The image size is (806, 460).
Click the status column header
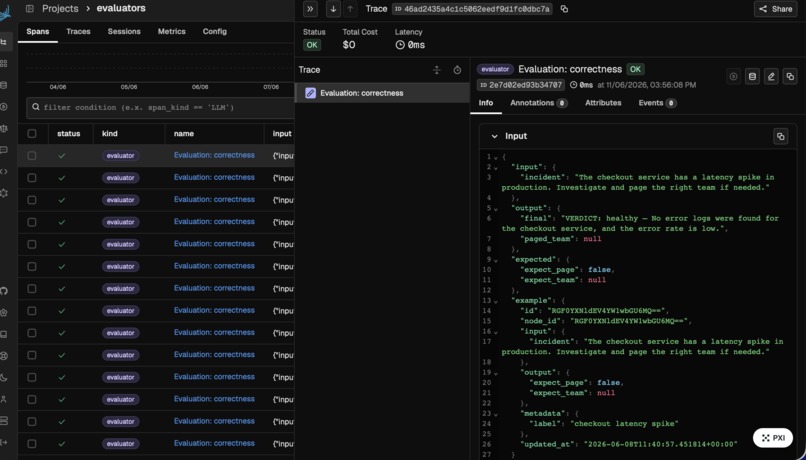click(x=68, y=134)
